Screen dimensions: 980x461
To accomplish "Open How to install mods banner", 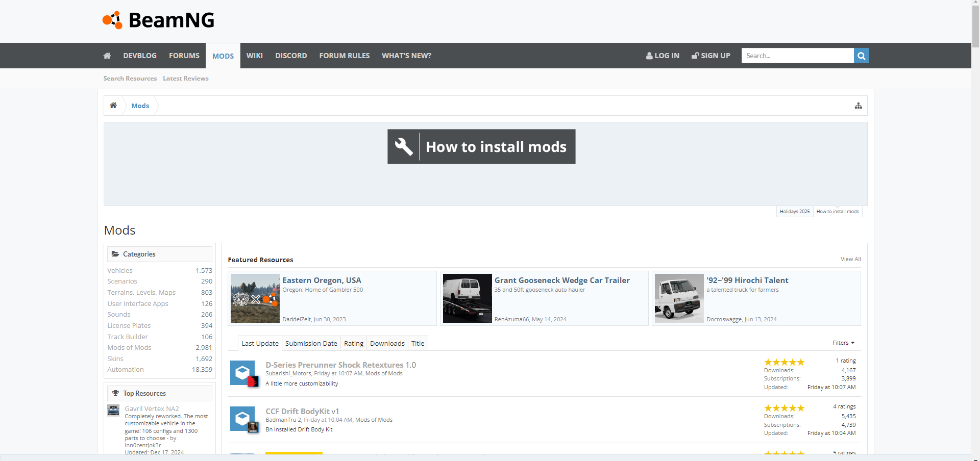I will pyautogui.click(x=481, y=147).
